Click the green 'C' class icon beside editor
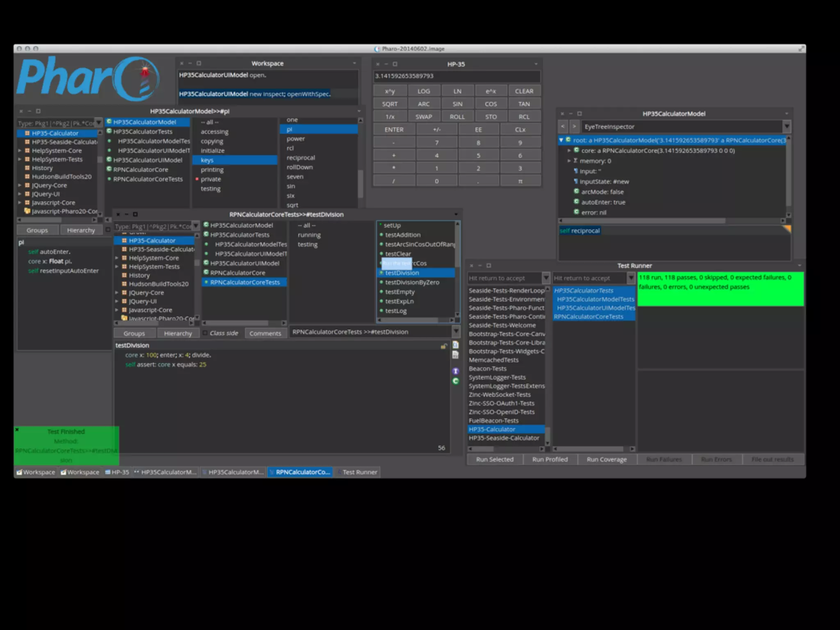The image size is (840, 630). [455, 381]
